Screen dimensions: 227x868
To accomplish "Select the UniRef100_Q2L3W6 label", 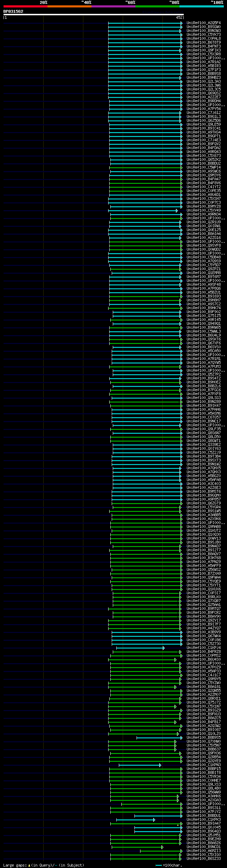I will (204, 86).
